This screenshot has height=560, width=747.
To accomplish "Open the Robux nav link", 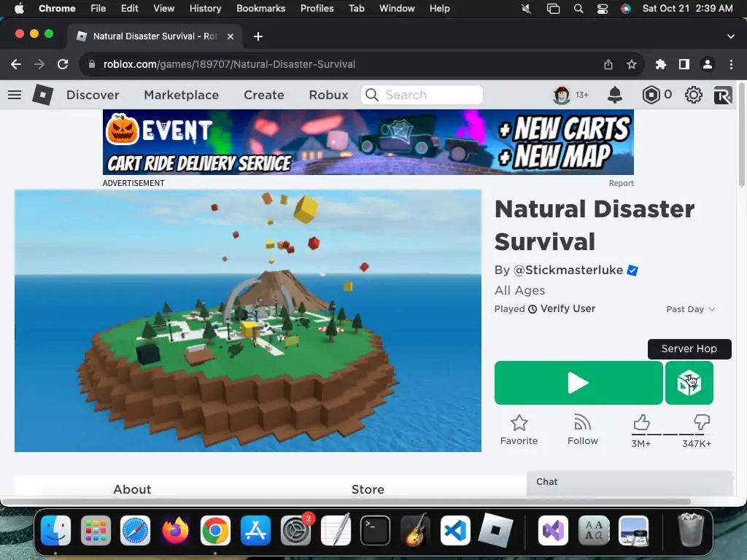I will [328, 96].
